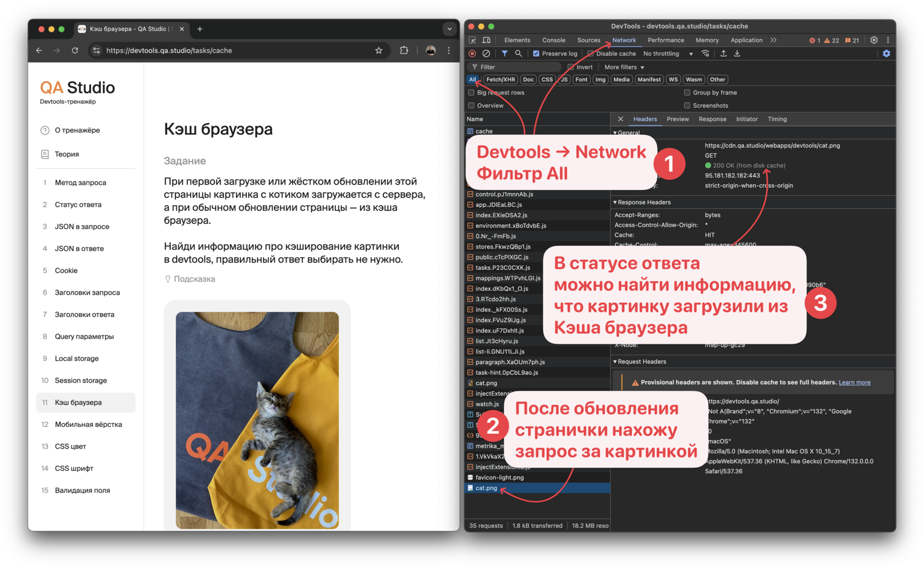Screen dimensions: 924x569
Task: Reload the page in Chrome
Action: [75, 50]
